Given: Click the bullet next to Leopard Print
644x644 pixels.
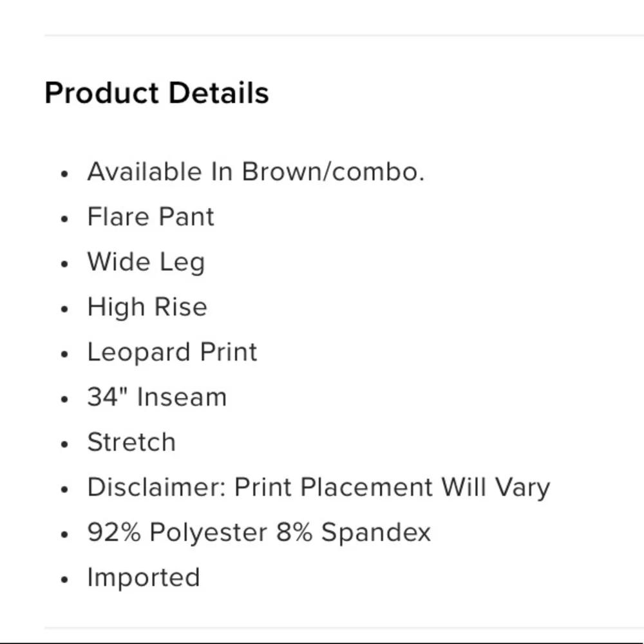Looking at the screenshot, I should pyautogui.click(x=64, y=354).
